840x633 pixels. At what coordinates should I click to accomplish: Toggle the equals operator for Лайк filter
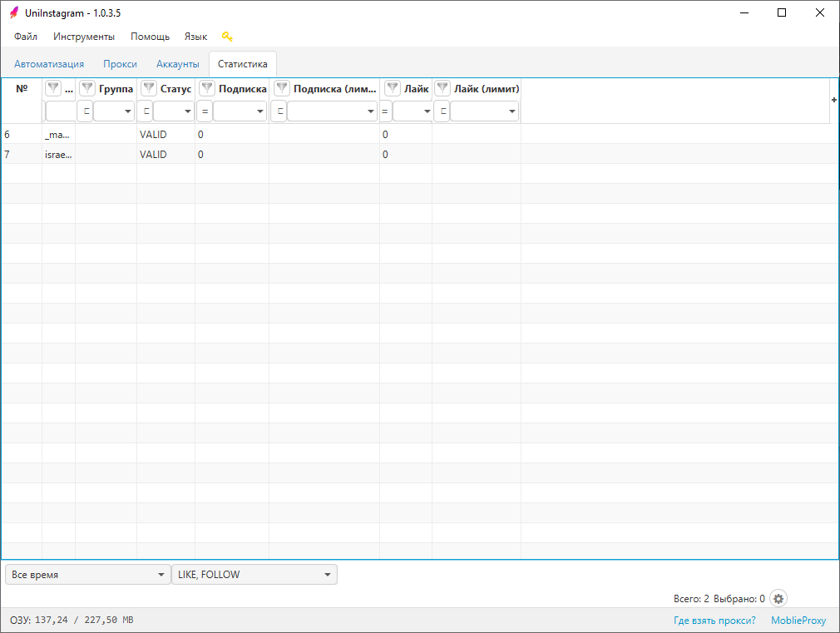pos(385,111)
